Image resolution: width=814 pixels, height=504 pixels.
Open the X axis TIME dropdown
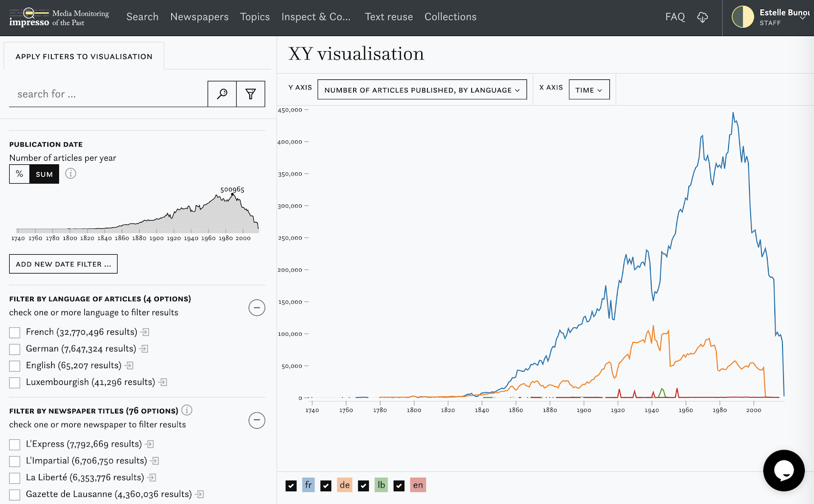(589, 90)
